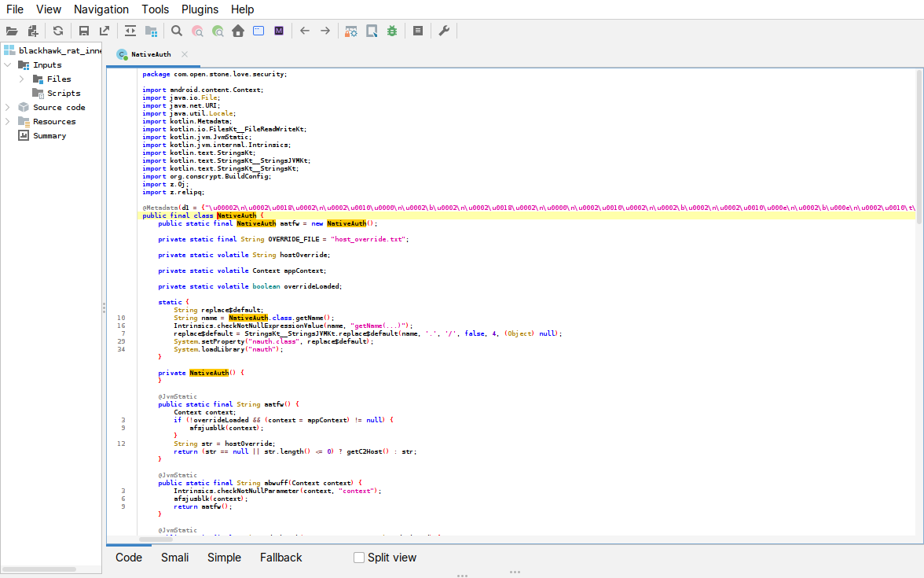Open the Log viewer icon

click(418, 31)
